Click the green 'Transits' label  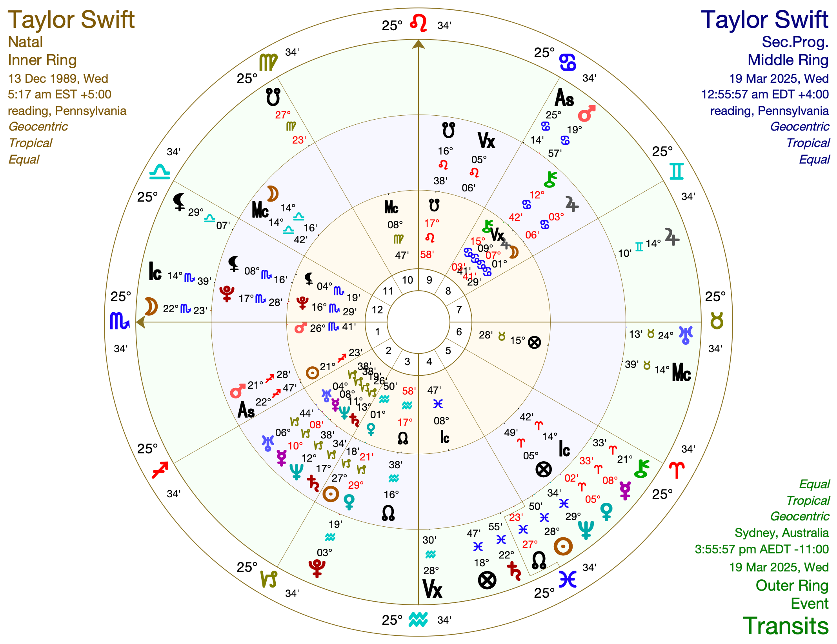(786, 626)
